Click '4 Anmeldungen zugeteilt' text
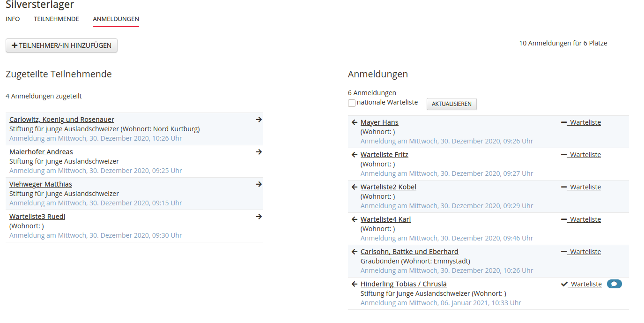644x323 pixels. (44, 96)
